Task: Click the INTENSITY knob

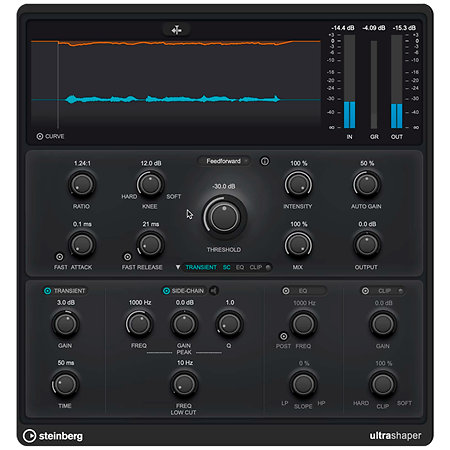Action: click(298, 184)
